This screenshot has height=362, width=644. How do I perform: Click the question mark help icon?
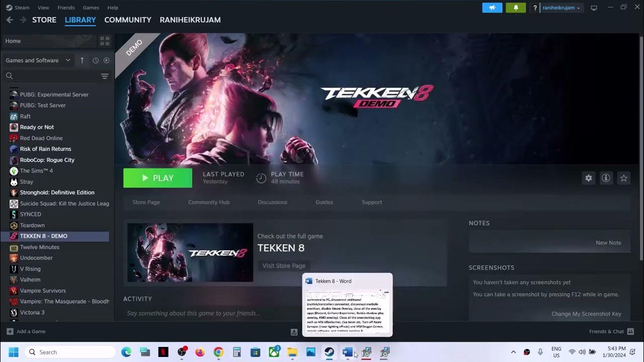click(535, 8)
